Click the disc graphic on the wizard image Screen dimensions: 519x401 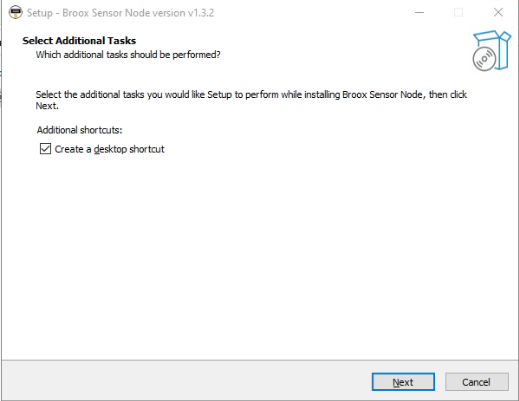tap(484, 59)
